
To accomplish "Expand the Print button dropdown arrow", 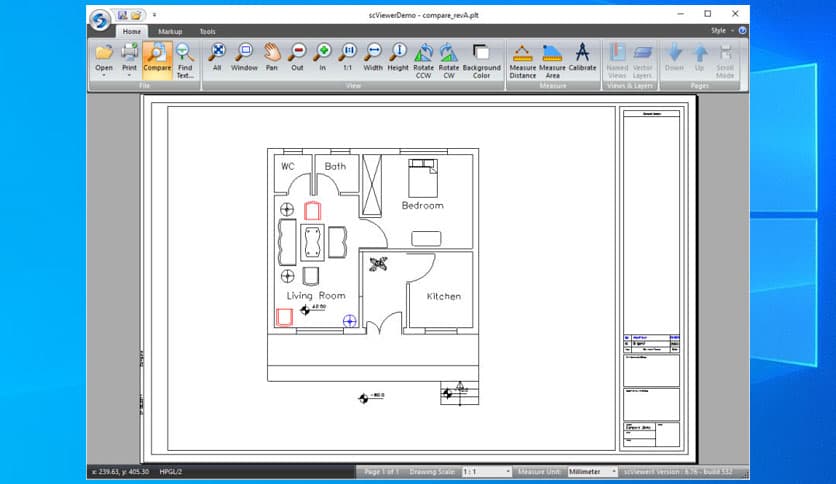I will click(129, 76).
